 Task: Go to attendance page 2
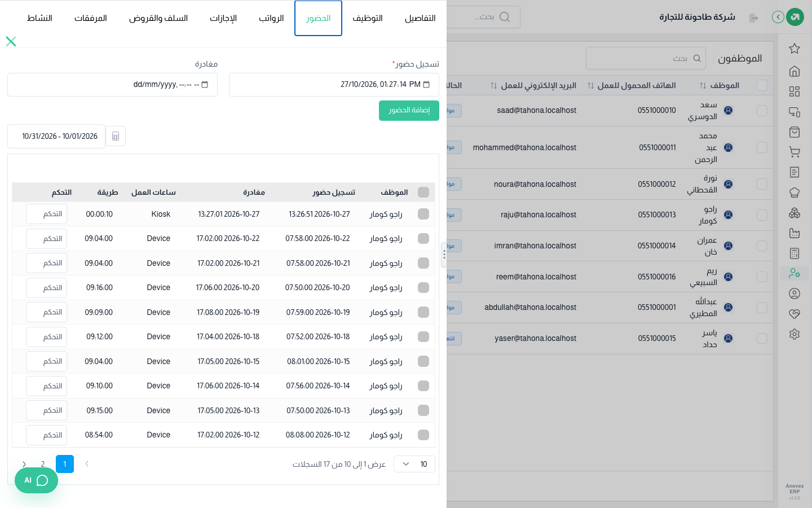pos(43,464)
